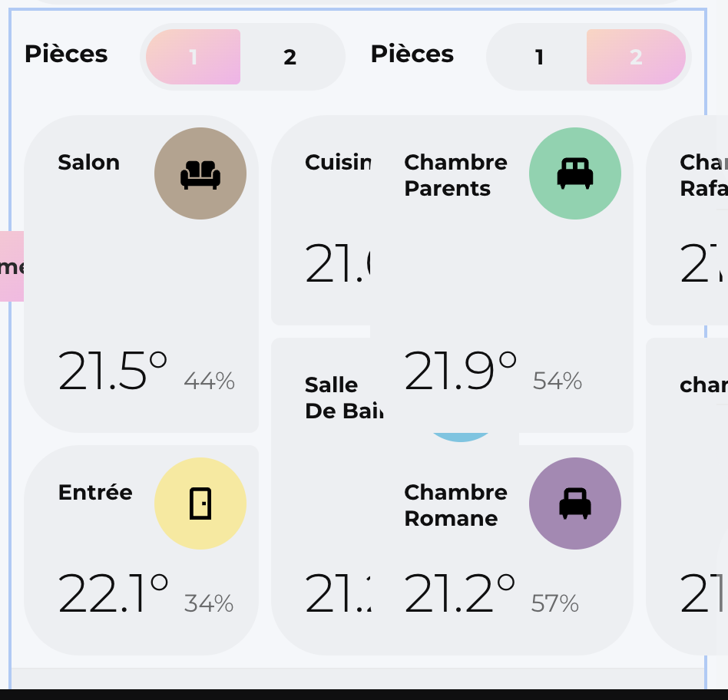The image size is (728, 700).
Task: Click the purple bed icon for Chambre Romane
Action: [575, 504]
